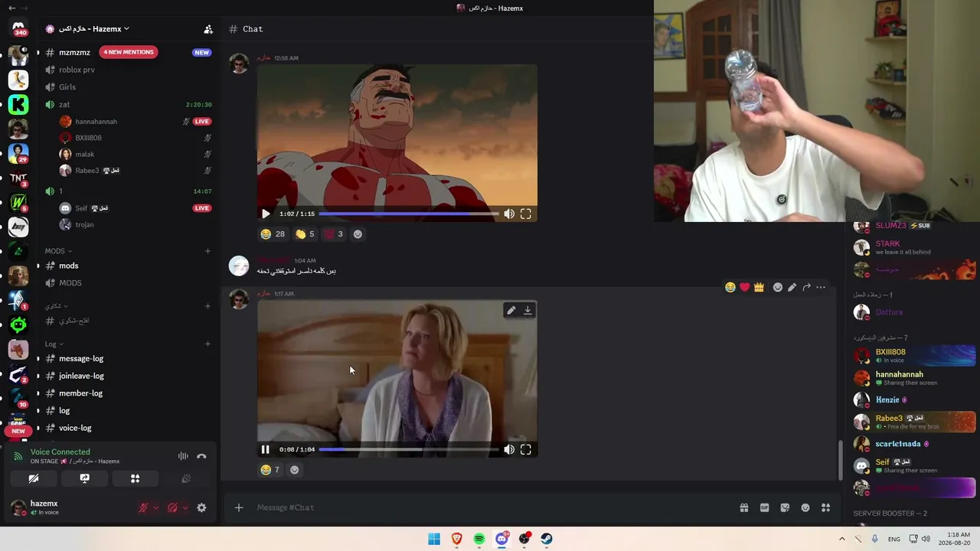Screen dimensions: 980x551
Task: Open the GIF picker
Action: 764,507
